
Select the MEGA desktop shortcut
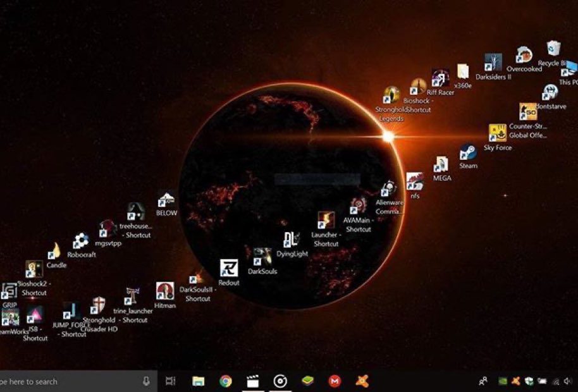coord(441,164)
